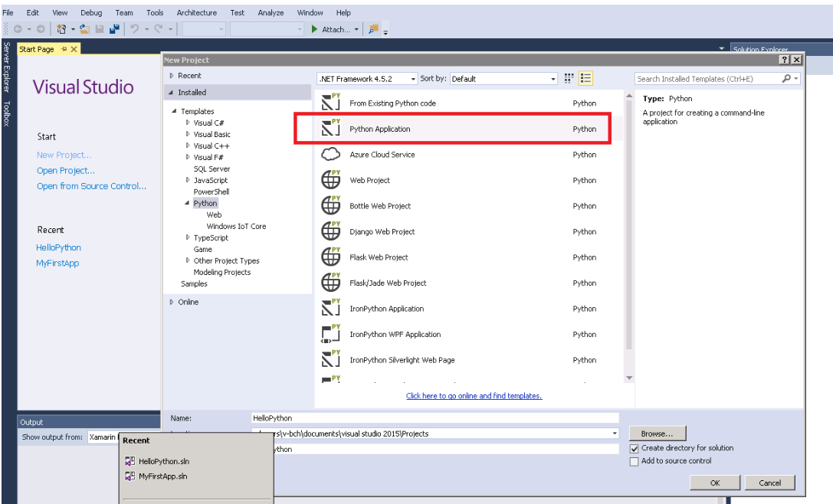Click the Search Installed Templates field
This screenshot has height=504, width=833.
point(708,79)
